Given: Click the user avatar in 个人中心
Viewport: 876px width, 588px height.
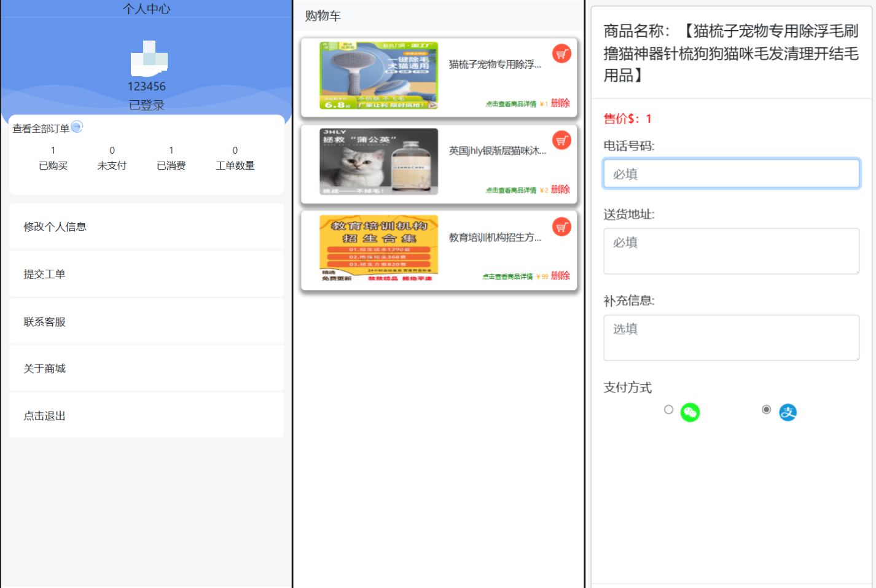Looking at the screenshot, I should point(149,58).
